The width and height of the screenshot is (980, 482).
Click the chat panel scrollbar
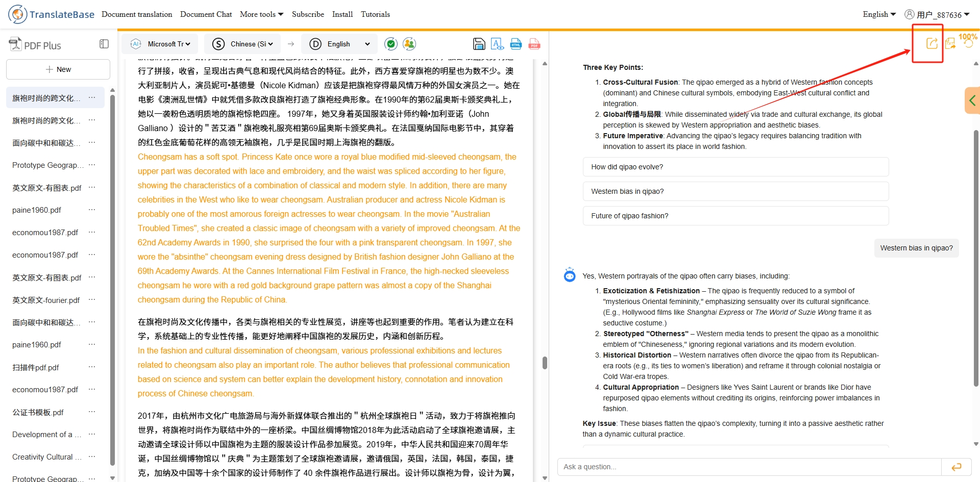point(976,259)
